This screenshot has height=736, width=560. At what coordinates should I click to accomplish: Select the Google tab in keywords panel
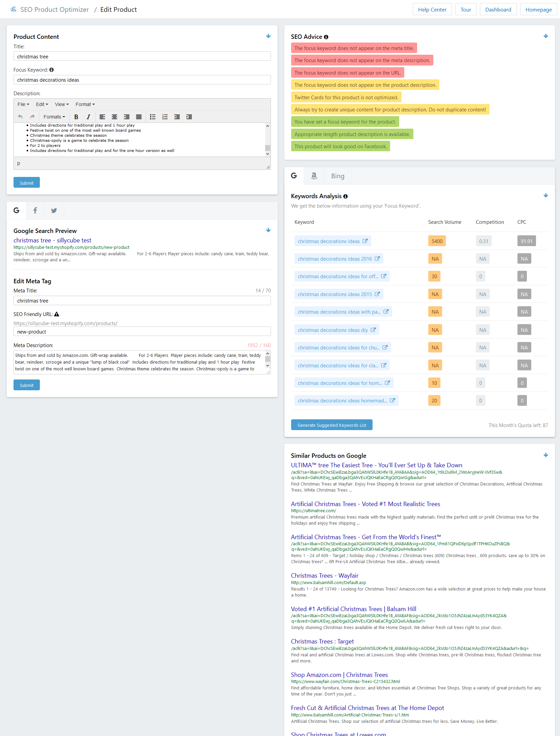click(x=294, y=176)
